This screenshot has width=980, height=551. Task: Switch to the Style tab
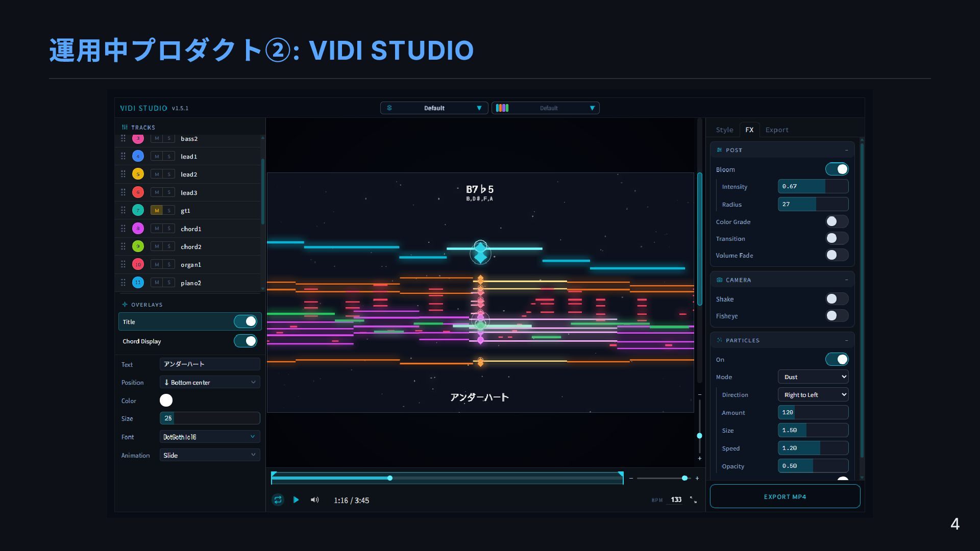click(x=724, y=130)
